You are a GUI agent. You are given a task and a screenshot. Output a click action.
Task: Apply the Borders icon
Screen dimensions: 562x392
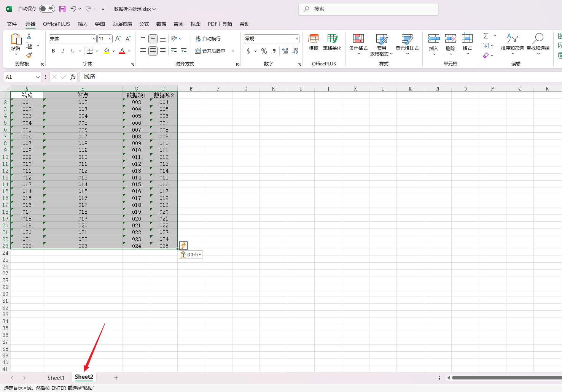[x=89, y=51]
